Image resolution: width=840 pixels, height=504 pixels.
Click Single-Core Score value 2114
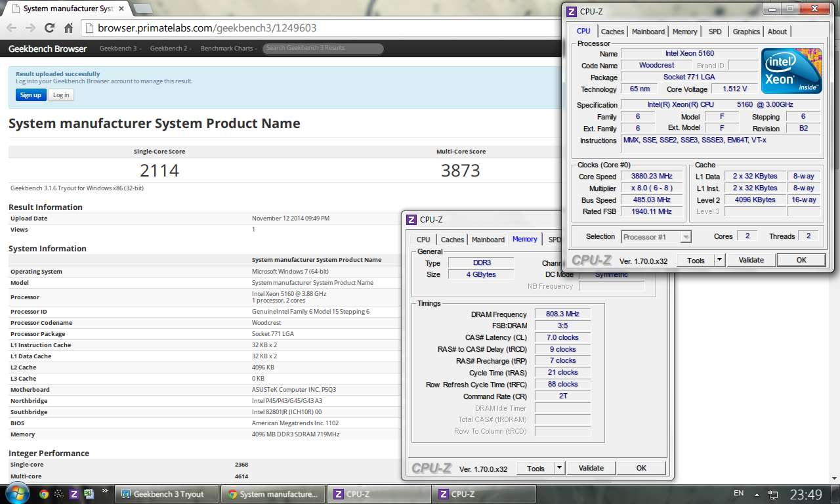click(159, 171)
